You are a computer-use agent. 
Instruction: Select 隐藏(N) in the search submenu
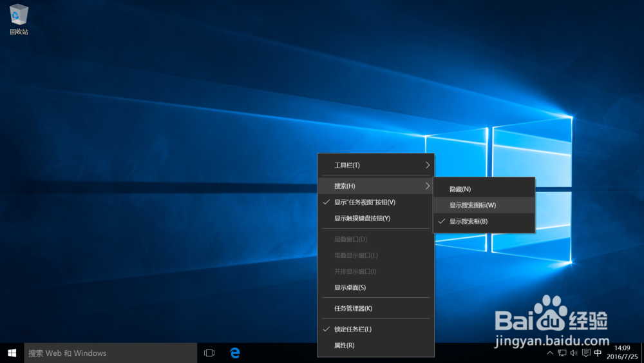pos(484,189)
